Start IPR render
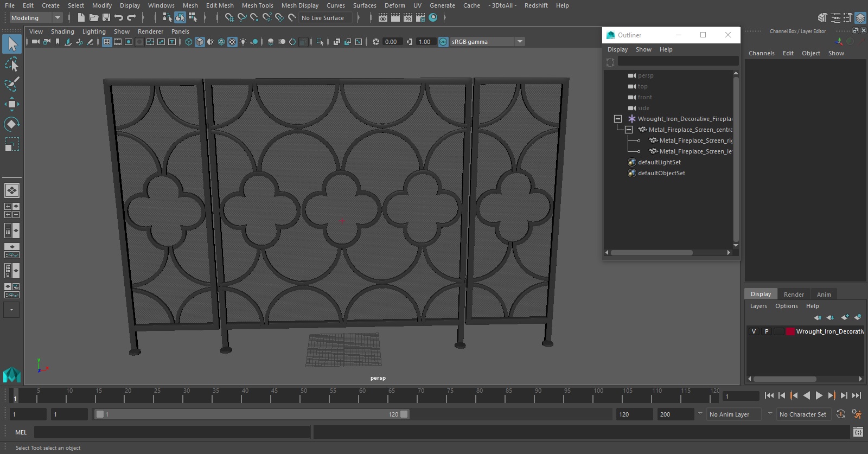This screenshot has height=454, width=868. point(408,18)
